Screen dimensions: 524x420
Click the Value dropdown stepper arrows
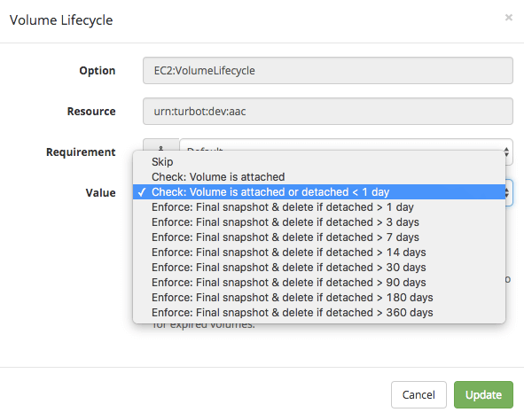(x=508, y=192)
